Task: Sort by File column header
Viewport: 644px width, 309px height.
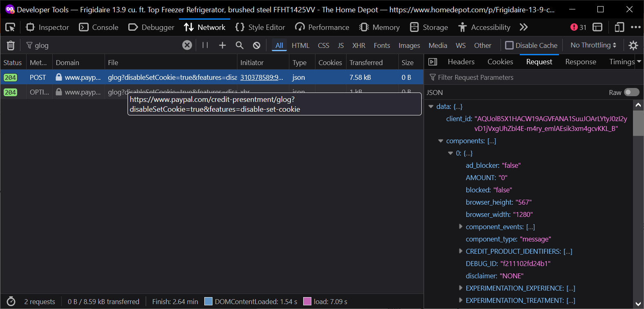Action: [171, 63]
